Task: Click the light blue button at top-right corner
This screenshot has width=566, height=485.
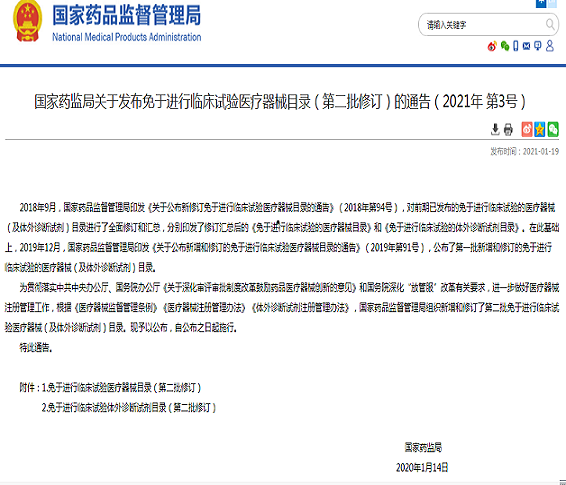Action: click(553, 4)
